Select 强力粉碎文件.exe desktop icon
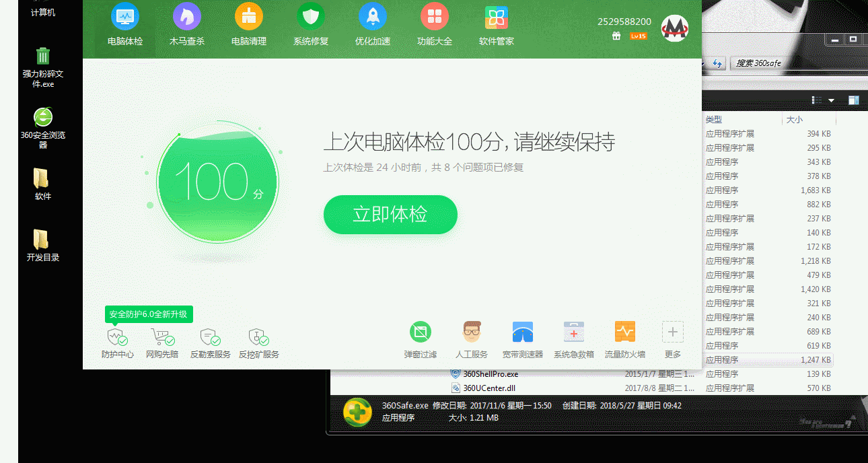 pyautogui.click(x=43, y=67)
